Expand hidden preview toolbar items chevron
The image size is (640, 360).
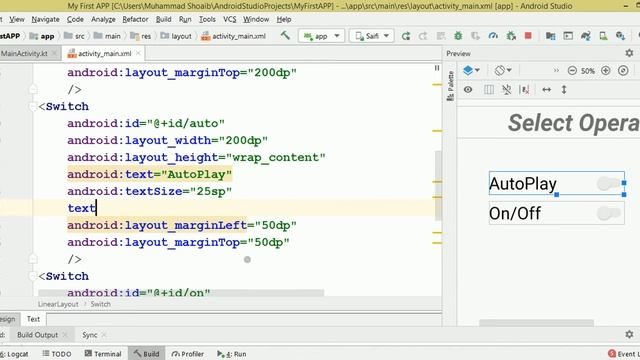pos(556,71)
